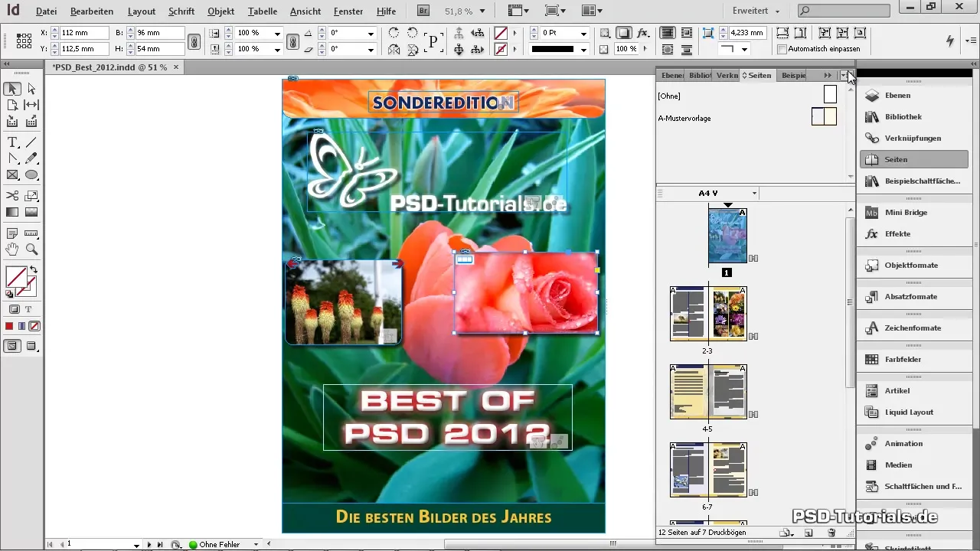This screenshot has width=980, height=551.
Task: Select the Pencil tool
Action: click(31, 158)
